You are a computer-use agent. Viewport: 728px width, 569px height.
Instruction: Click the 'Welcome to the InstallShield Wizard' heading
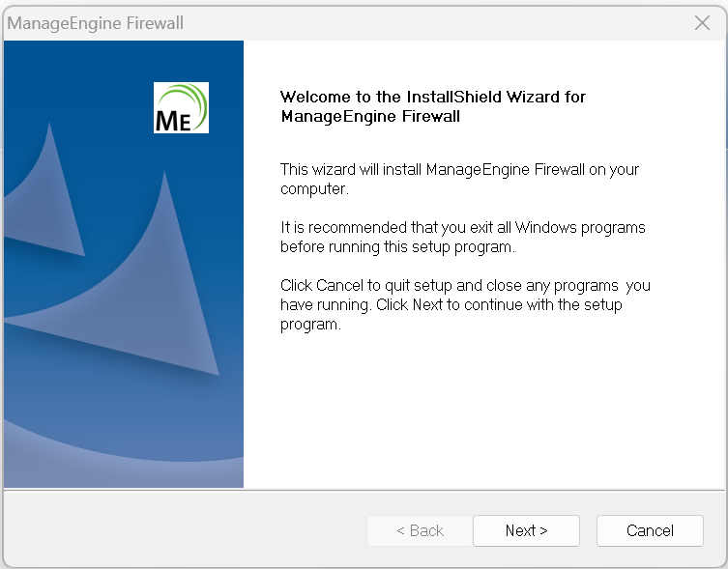[x=433, y=106]
